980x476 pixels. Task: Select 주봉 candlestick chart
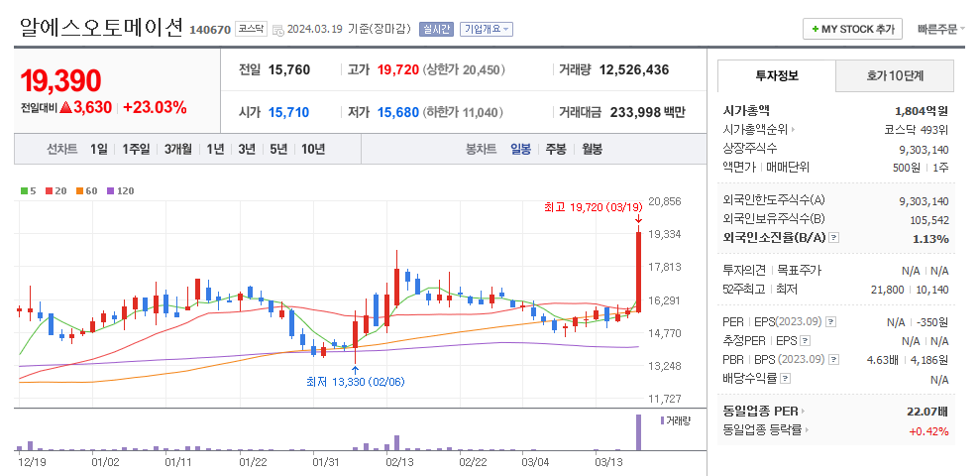[556, 150]
